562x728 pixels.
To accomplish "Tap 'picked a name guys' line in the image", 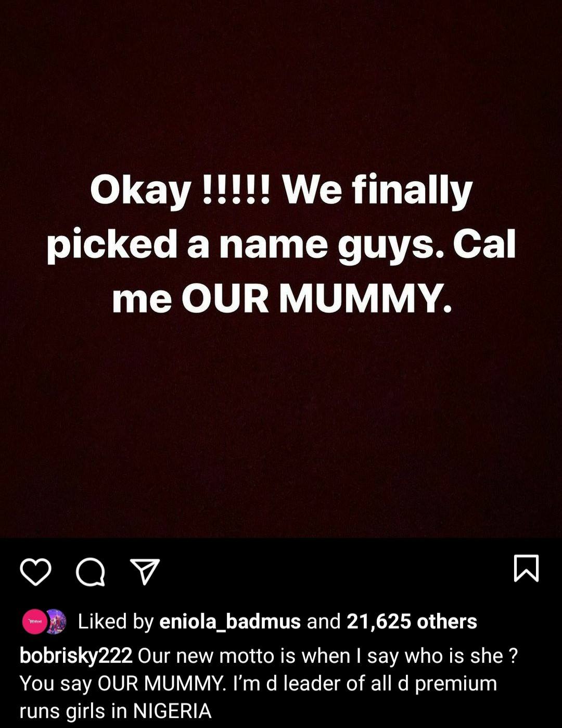I will pos(245,244).
